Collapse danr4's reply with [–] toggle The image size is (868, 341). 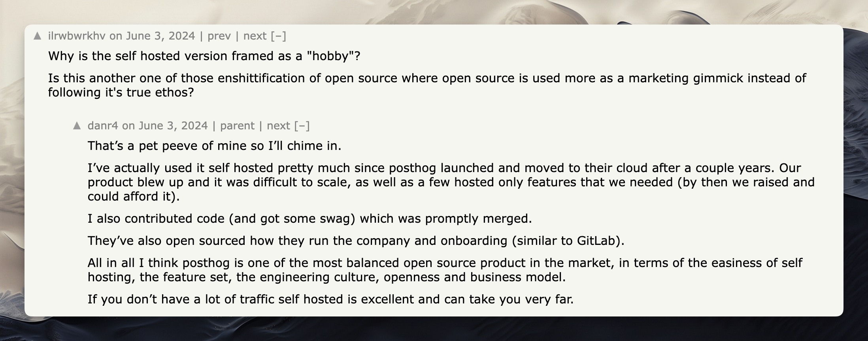pyautogui.click(x=302, y=126)
